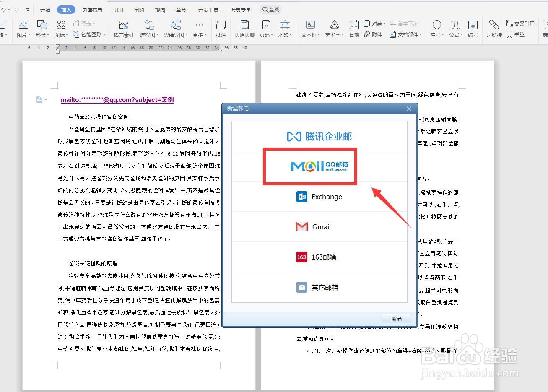Insert 艺术字 word art
548x392 pixels.
pyautogui.click(x=335, y=29)
